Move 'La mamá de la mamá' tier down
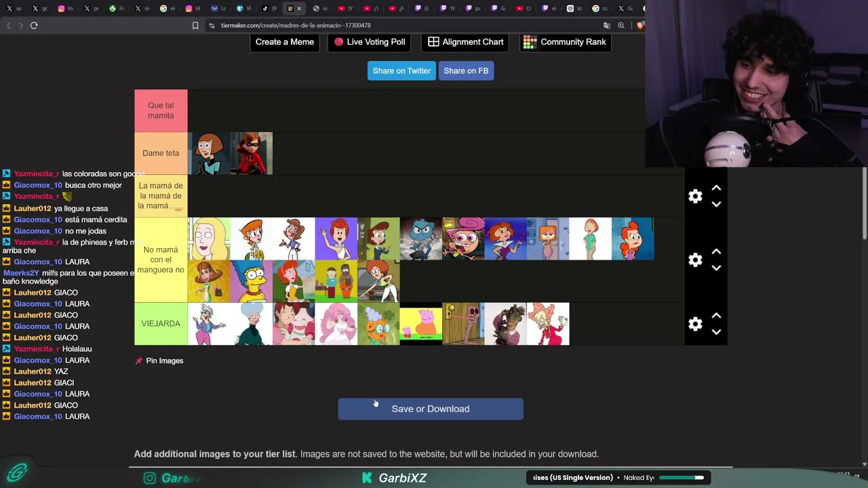Screen dimensions: 868x488 tap(716, 204)
